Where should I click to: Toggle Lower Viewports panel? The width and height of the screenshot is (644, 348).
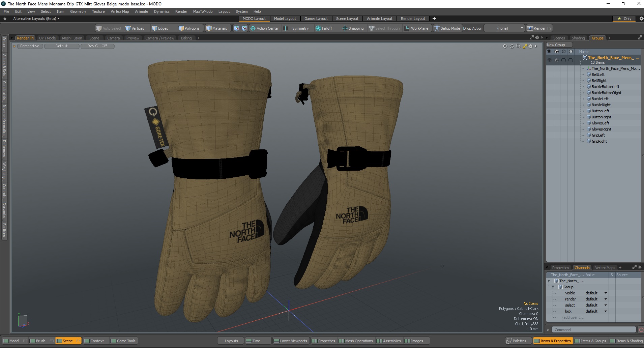(290, 341)
